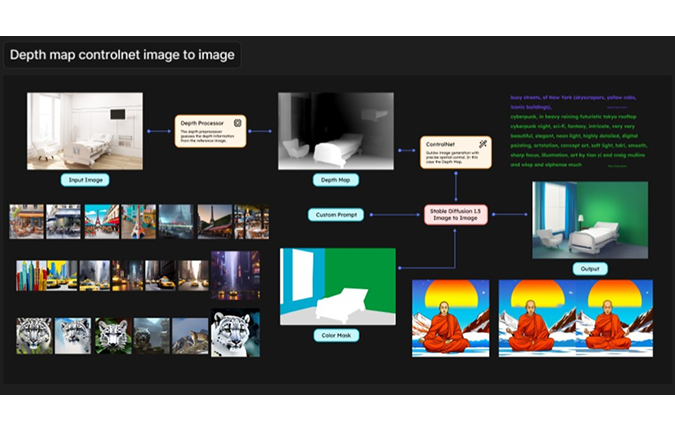Viewport: 675px width, 432px height.
Task: Select the Stable Diffusion 1.5 Image to Image node
Action: pyautogui.click(x=456, y=215)
